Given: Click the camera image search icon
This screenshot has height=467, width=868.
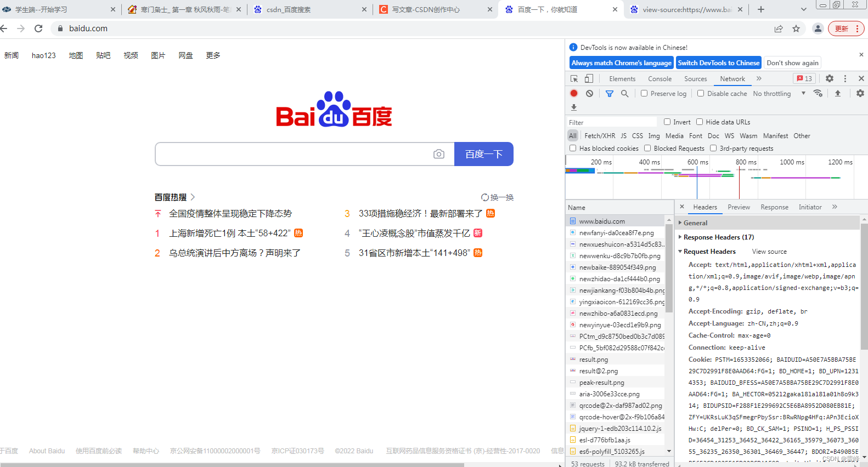Looking at the screenshot, I should tap(439, 154).
